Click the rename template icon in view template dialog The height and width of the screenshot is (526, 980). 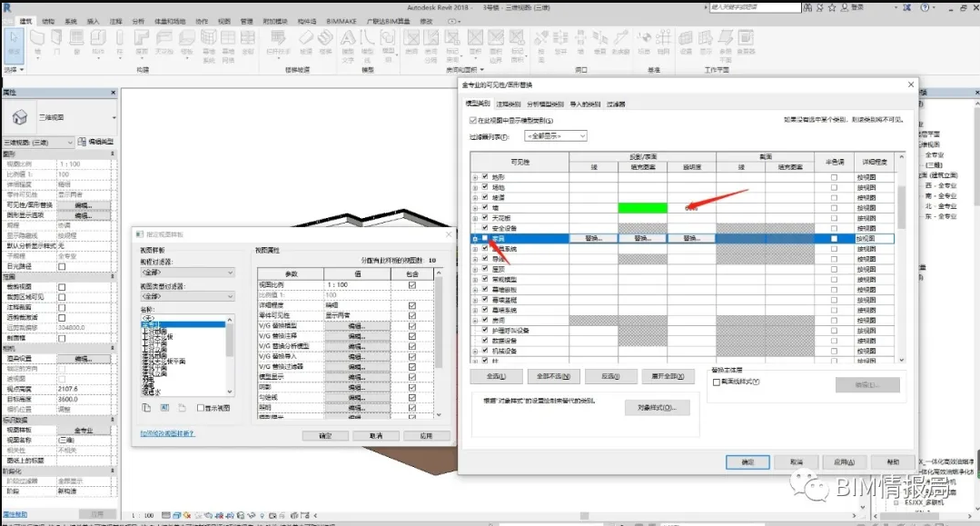164,408
